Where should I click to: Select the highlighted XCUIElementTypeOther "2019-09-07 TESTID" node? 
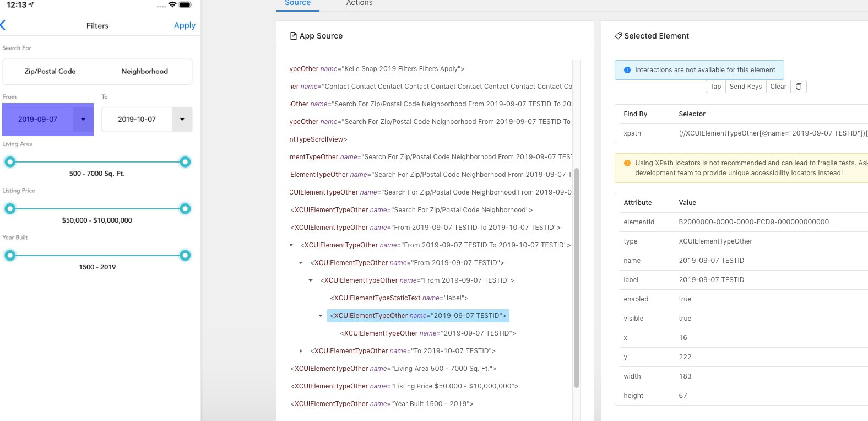[x=418, y=316]
